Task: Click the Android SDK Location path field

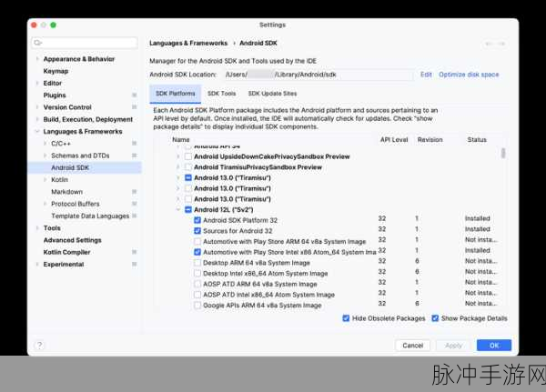Action: pos(318,75)
